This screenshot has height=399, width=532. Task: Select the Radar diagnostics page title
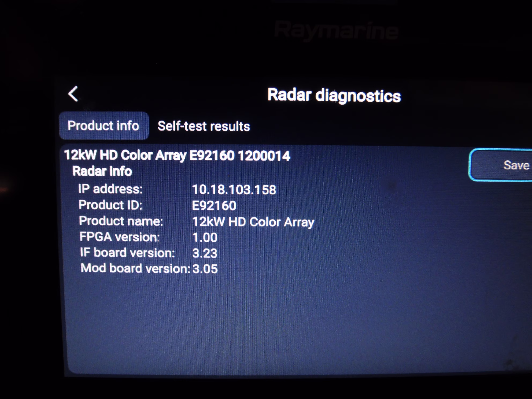pos(334,95)
